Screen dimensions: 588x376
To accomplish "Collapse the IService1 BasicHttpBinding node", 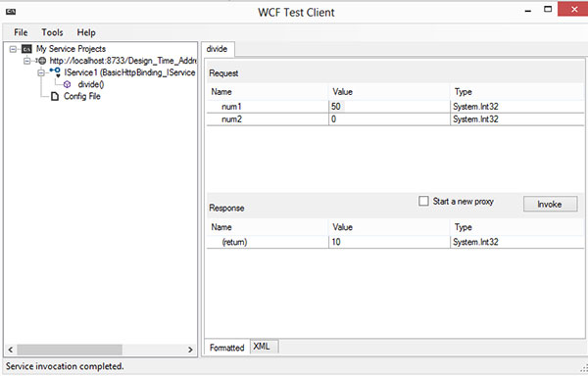I will [41, 72].
